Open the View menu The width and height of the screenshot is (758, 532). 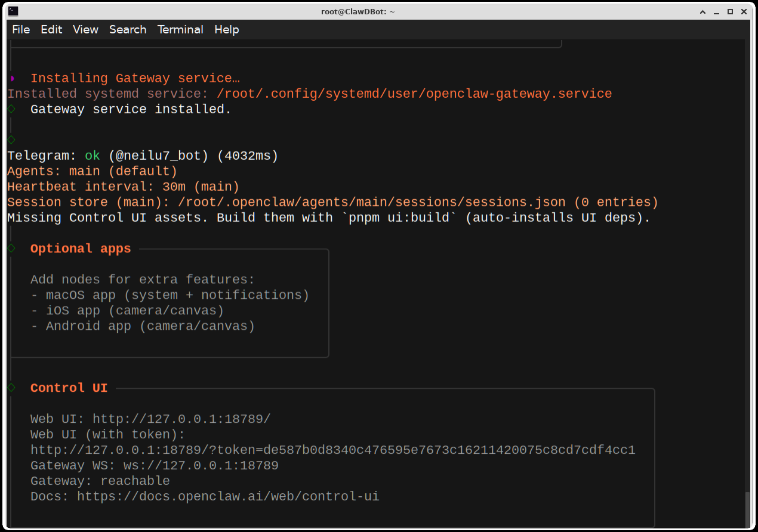(85, 29)
